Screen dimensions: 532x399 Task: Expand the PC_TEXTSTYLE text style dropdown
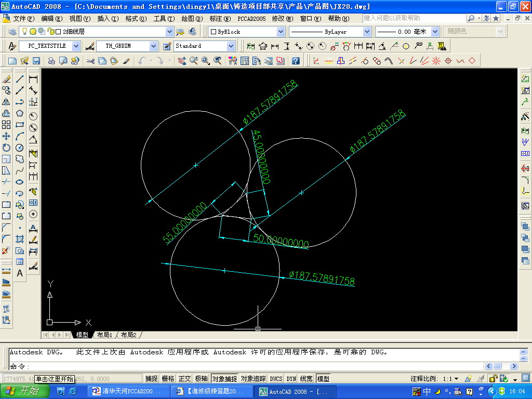click(x=76, y=46)
